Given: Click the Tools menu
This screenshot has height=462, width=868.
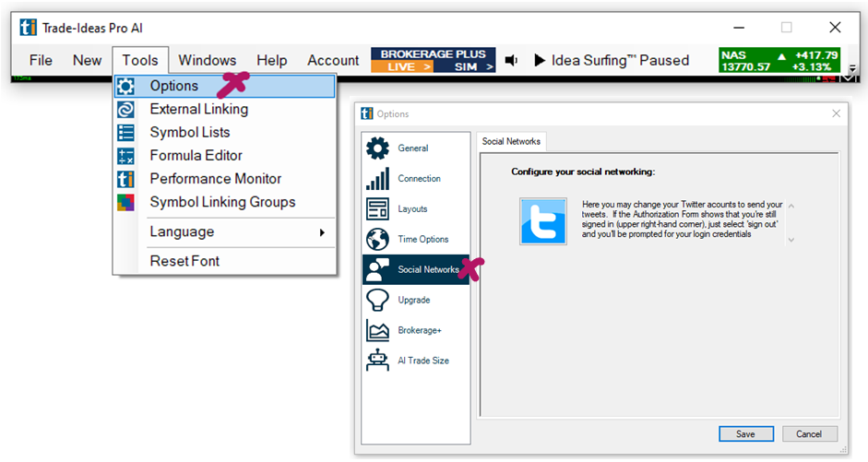Looking at the screenshot, I should (140, 60).
